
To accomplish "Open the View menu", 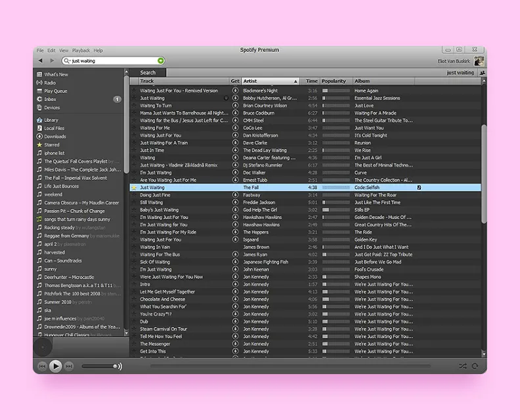I will click(64, 51).
